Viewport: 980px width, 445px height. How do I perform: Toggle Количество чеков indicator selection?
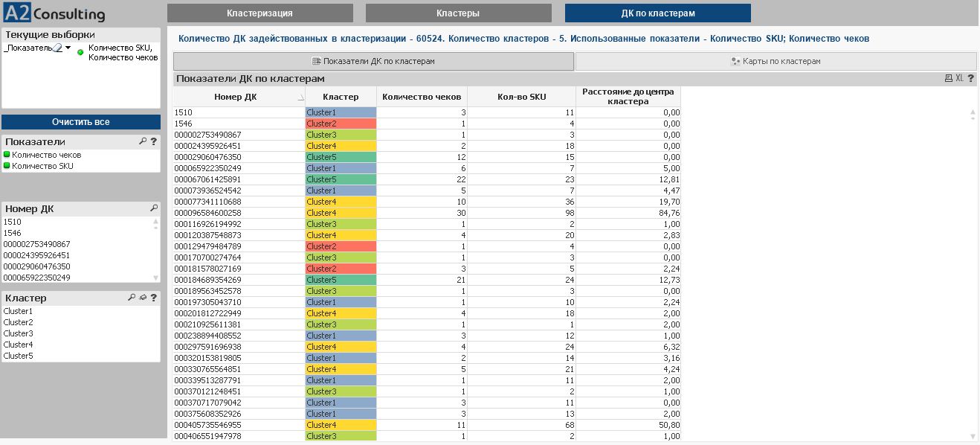(46, 155)
